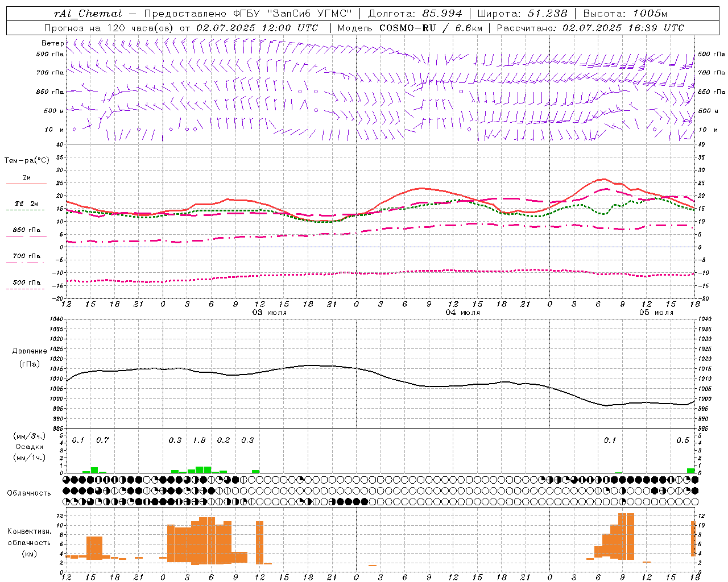Click the Облачность panel label

click(x=29, y=493)
